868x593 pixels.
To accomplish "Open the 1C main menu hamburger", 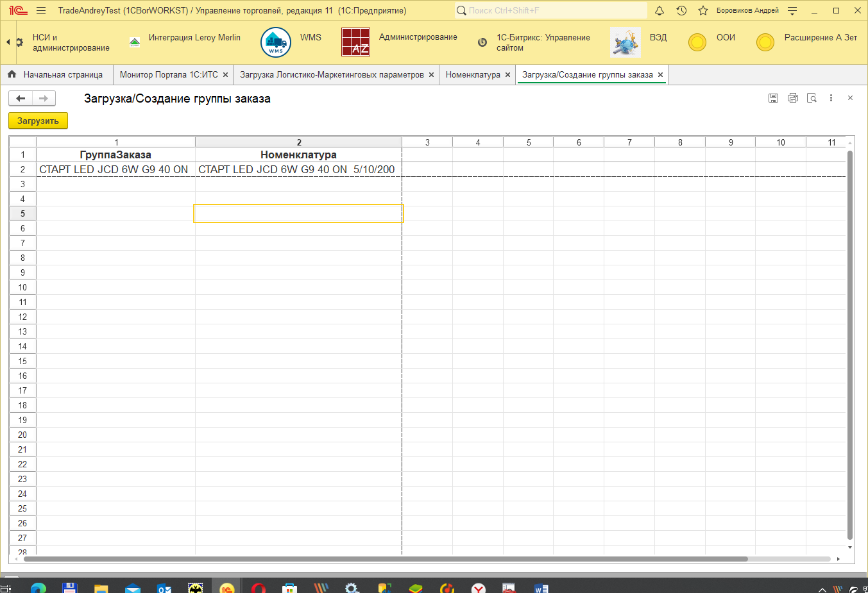I will coord(41,11).
